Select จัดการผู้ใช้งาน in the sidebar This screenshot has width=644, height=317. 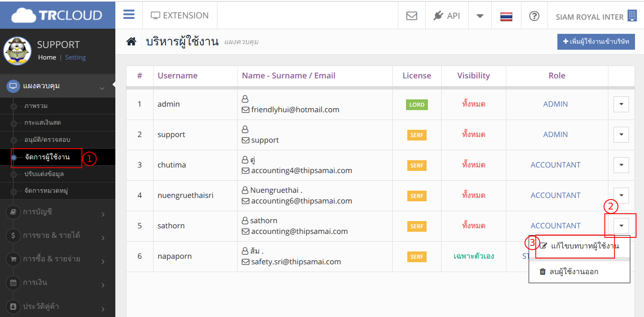pos(47,157)
